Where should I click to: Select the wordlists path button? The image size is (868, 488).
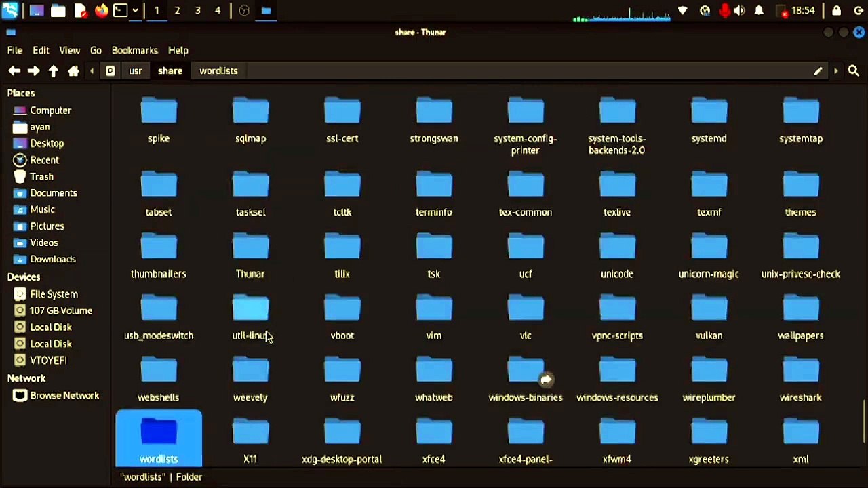218,70
